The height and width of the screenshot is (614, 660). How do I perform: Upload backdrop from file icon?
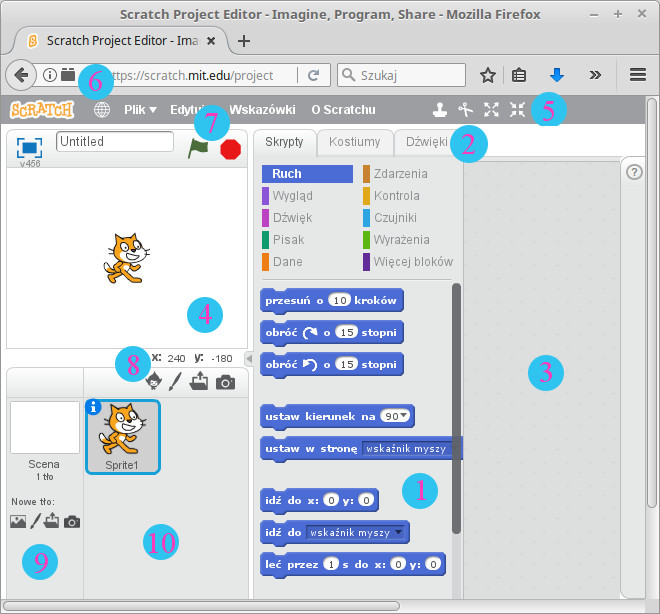click(x=52, y=521)
